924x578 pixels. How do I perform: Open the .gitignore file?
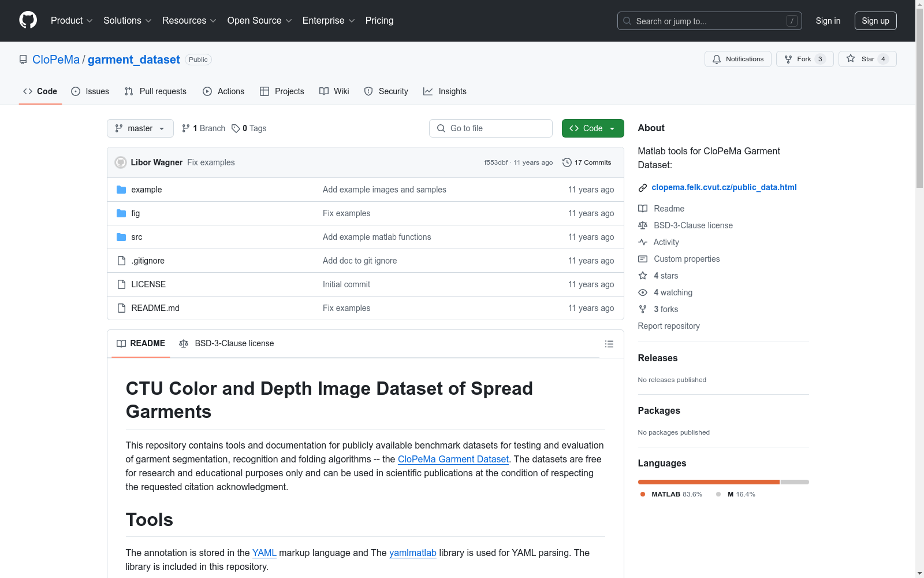click(x=148, y=261)
